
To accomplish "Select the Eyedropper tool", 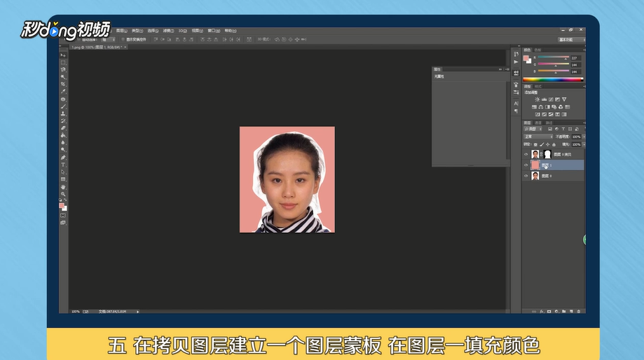I will point(63,92).
